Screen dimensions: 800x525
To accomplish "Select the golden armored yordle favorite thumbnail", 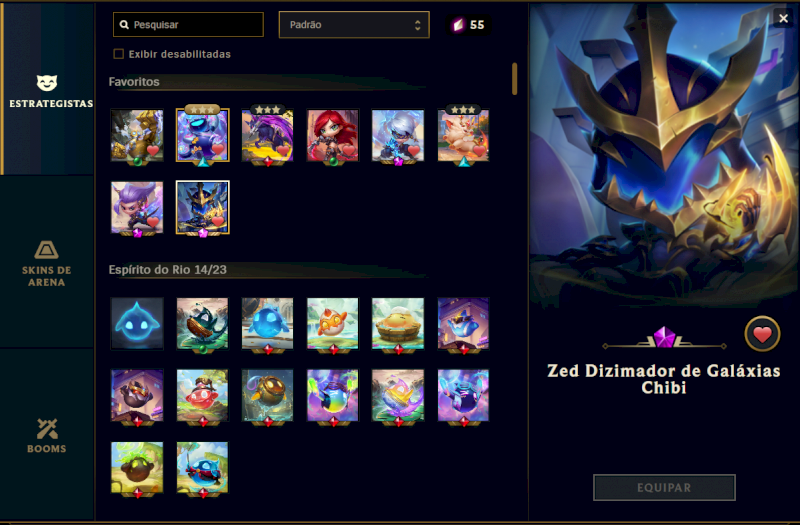I will pyautogui.click(x=137, y=135).
